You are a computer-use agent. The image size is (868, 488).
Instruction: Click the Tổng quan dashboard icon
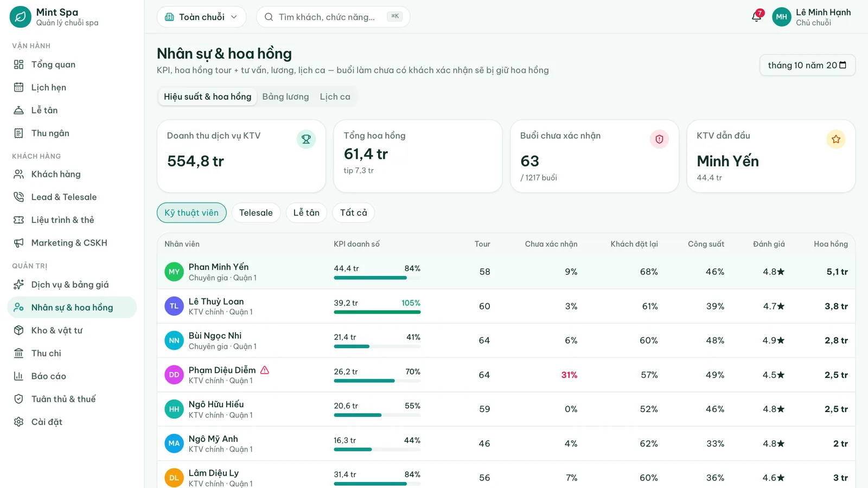18,65
